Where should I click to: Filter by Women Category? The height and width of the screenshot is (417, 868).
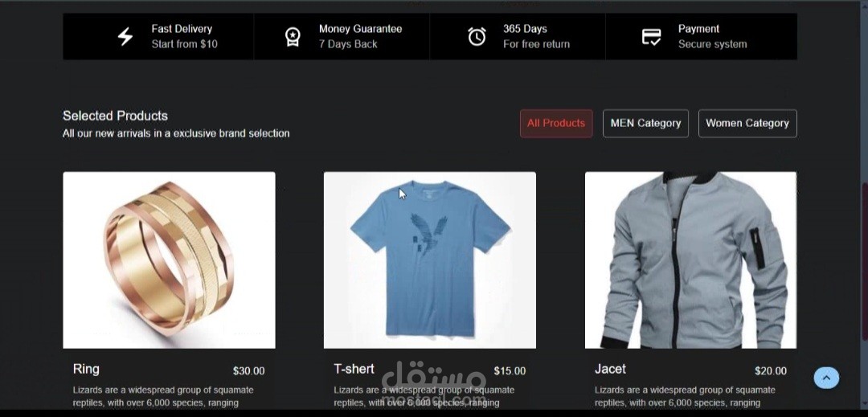(x=747, y=123)
